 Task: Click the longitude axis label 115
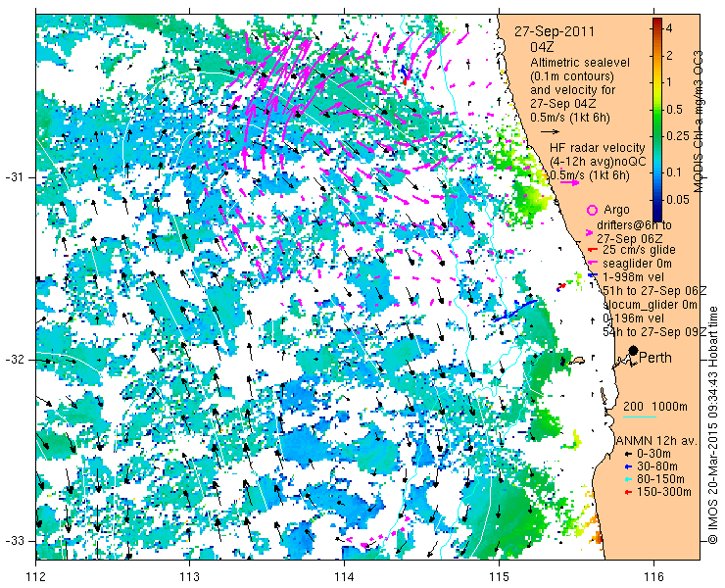tap(499, 577)
